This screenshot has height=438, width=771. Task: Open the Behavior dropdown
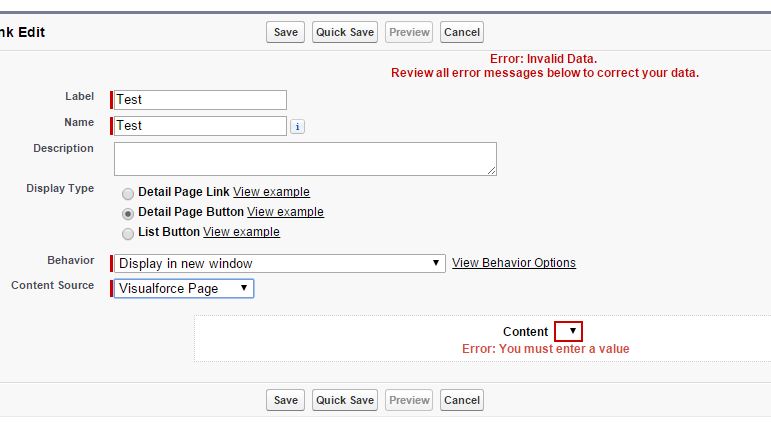coord(279,263)
